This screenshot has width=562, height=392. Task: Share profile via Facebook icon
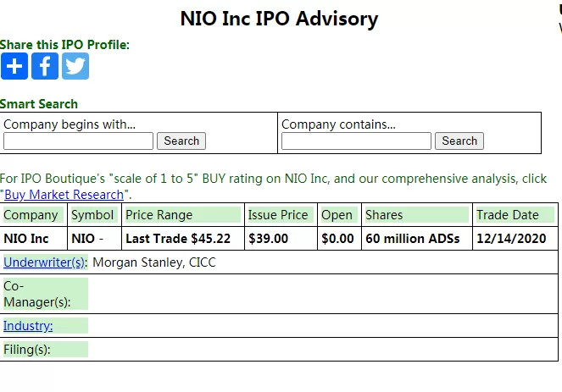45,66
